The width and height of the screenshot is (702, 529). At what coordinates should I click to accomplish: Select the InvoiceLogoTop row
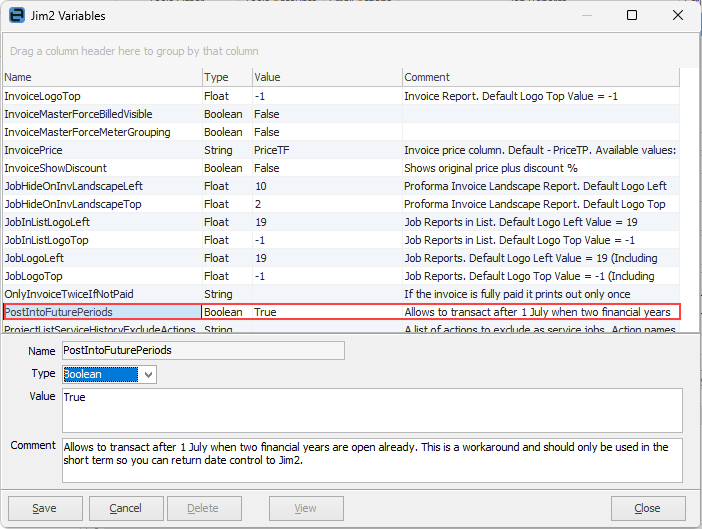point(342,96)
